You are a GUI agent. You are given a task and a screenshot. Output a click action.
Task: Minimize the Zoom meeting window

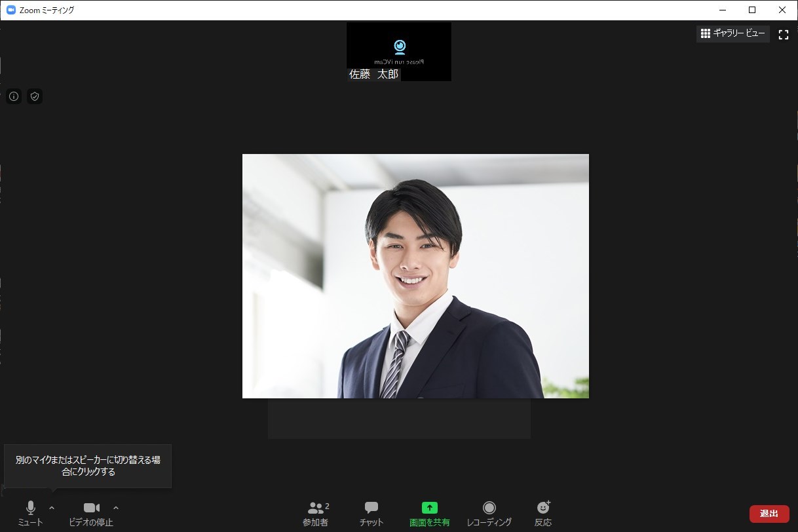722,10
